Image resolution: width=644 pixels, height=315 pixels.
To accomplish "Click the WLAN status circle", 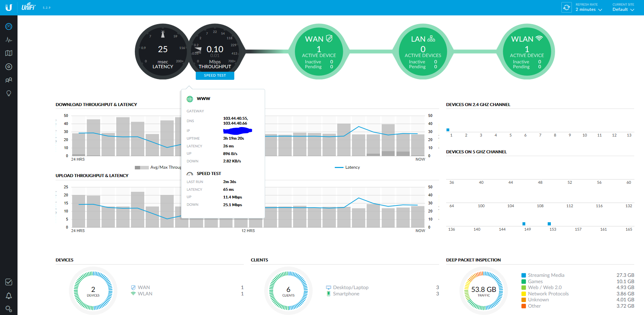I will tap(527, 52).
